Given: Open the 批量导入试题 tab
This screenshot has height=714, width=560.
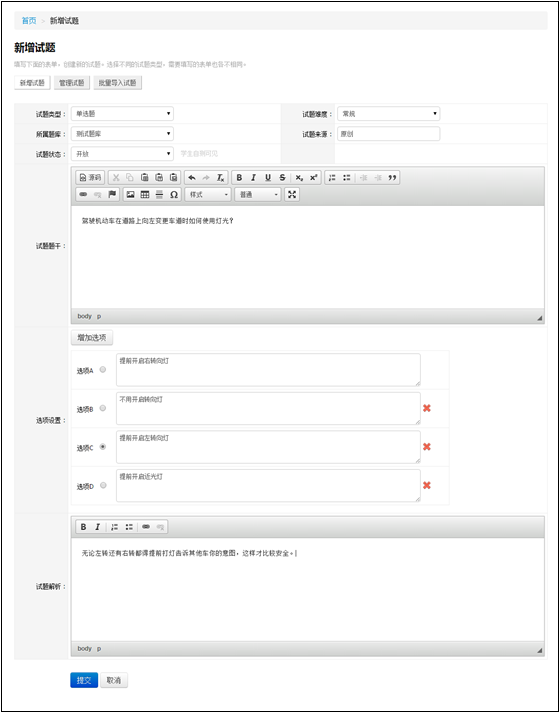Looking at the screenshot, I should tap(117, 83).
